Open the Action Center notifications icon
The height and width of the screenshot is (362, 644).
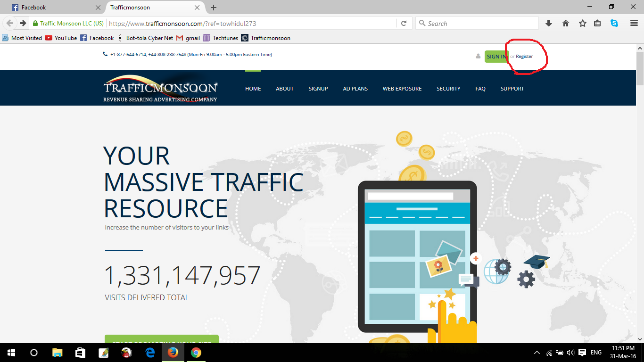582,353
